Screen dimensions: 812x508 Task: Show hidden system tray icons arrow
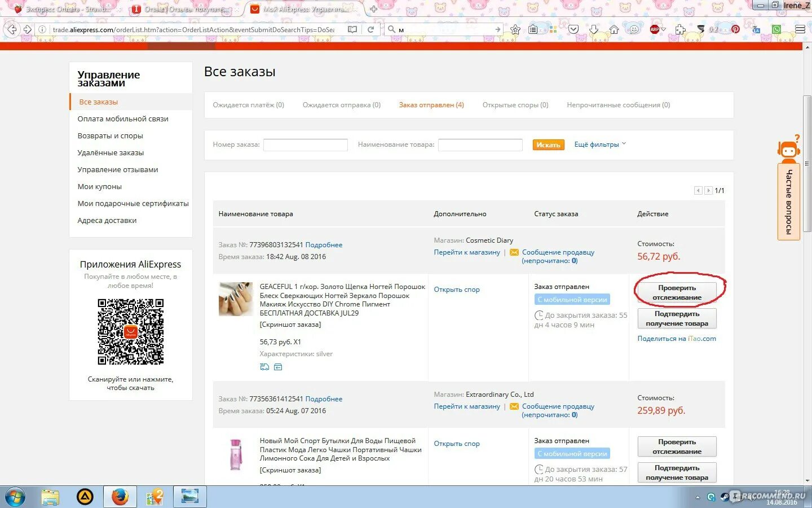(x=698, y=498)
